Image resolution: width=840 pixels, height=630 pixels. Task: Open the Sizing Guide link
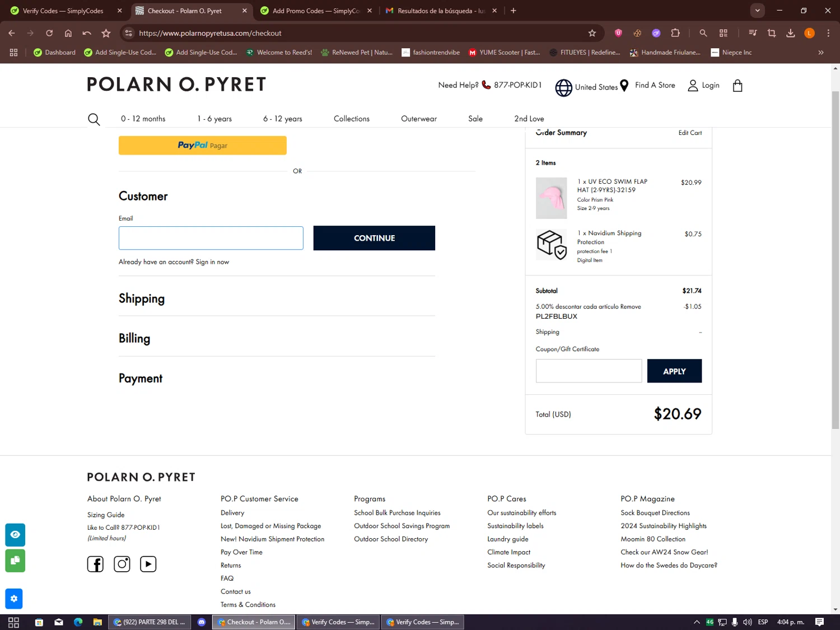pos(106,515)
